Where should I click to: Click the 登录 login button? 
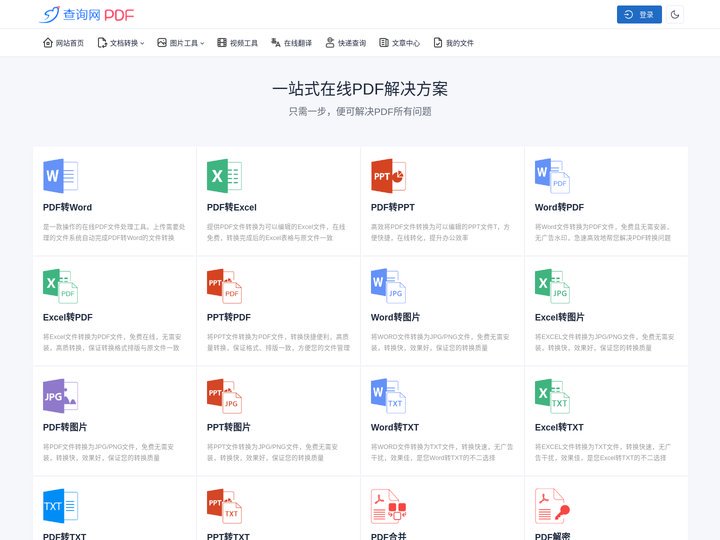pos(639,15)
